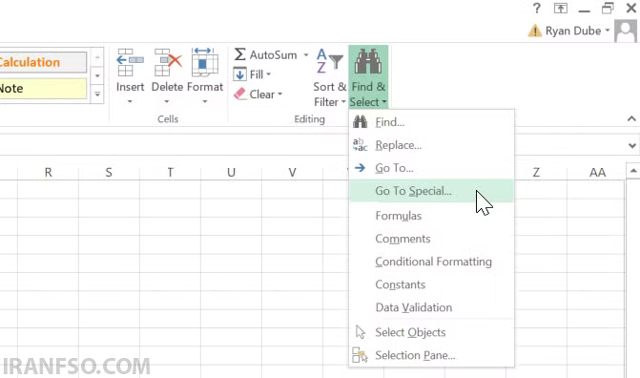Select Conditional Formatting menu entry
This screenshot has height=378, width=640.
coord(431,261)
